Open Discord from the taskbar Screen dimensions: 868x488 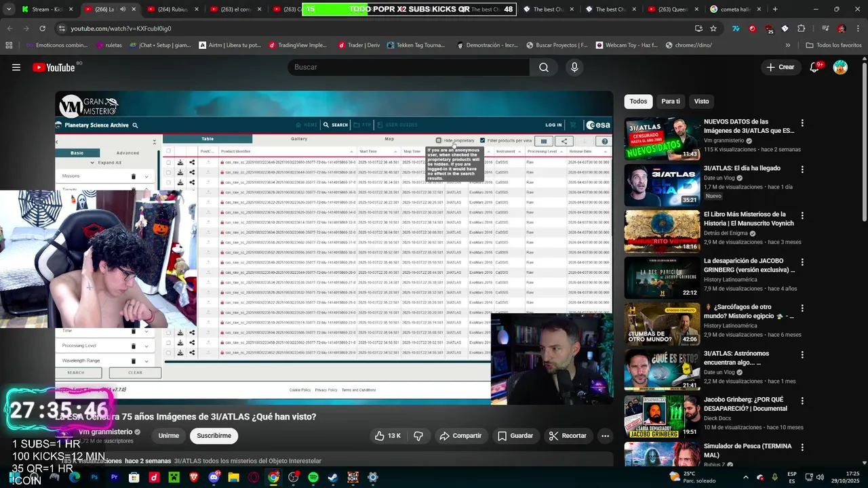click(x=214, y=477)
